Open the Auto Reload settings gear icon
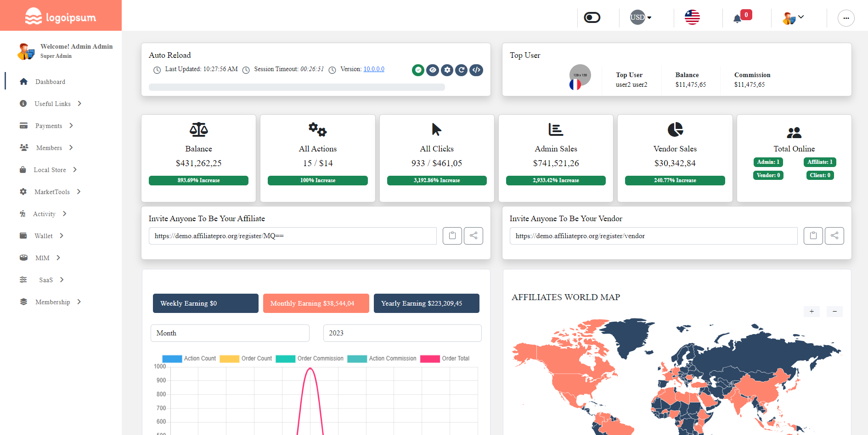The width and height of the screenshot is (868, 435). tap(447, 70)
